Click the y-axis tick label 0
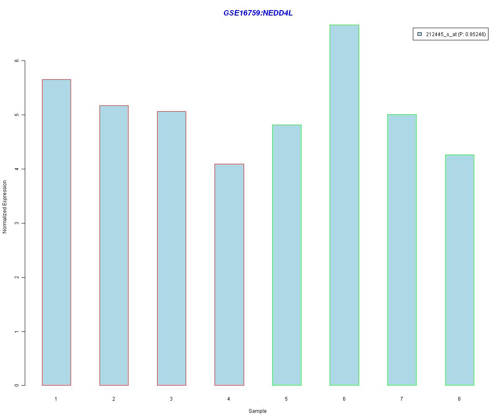The image size is (504, 420). pyautogui.click(x=17, y=385)
